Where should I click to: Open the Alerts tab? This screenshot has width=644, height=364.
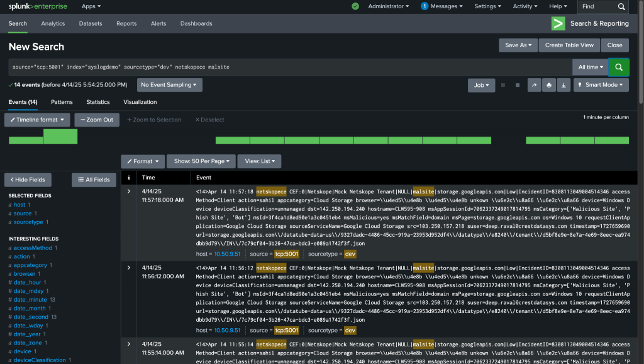pyautogui.click(x=158, y=23)
